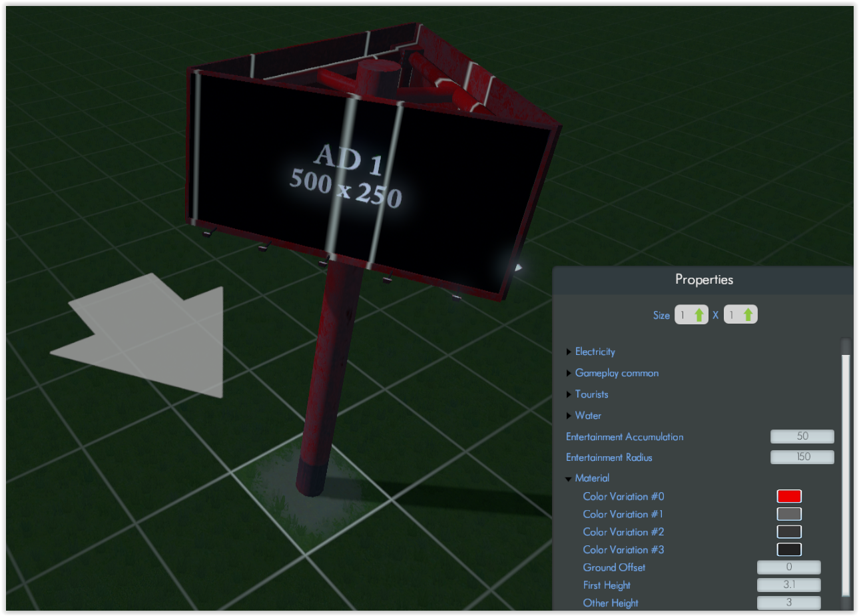Image resolution: width=859 pixels, height=616 pixels.
Task: Expand the Tourists section
Action: click(569, 394)
